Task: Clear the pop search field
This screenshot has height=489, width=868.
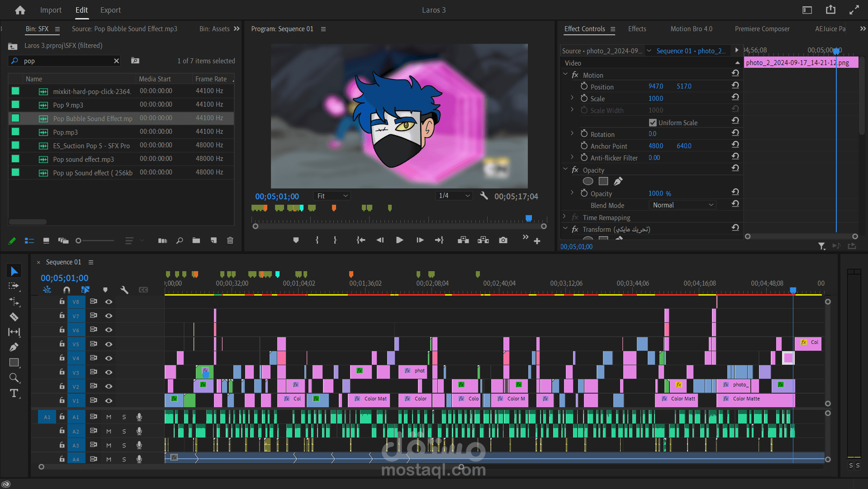Action: (116, 61)
